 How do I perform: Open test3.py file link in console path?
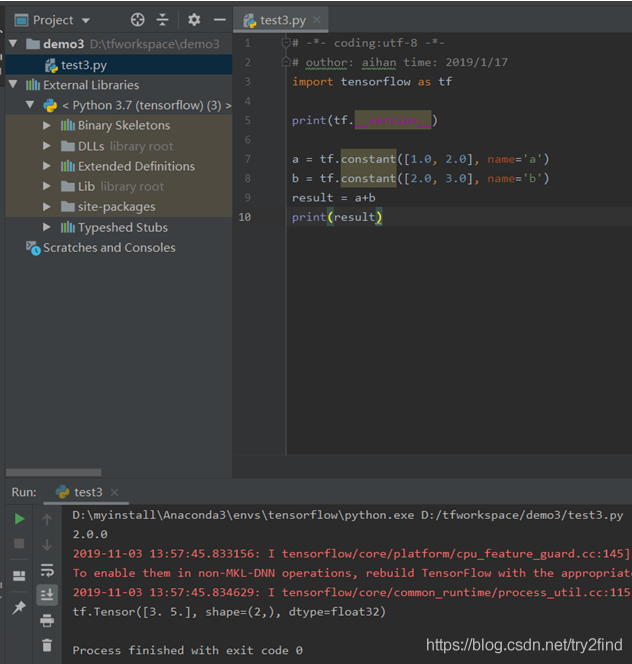pos(522,515)
